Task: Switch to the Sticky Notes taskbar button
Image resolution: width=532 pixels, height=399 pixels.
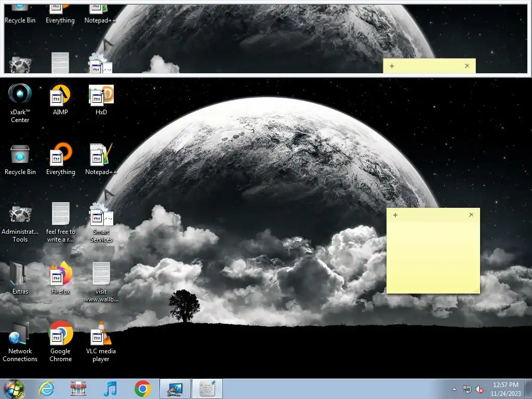Action: pyautogui.click(x=207, y=389)
